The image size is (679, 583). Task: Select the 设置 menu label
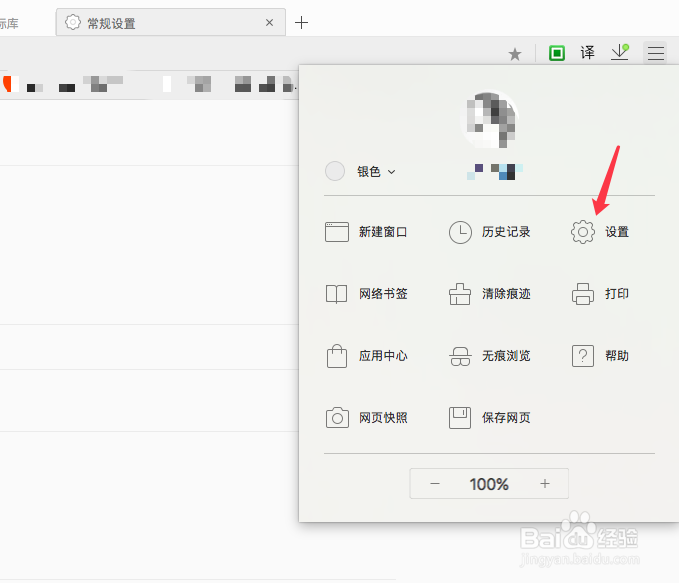point(617,232)
